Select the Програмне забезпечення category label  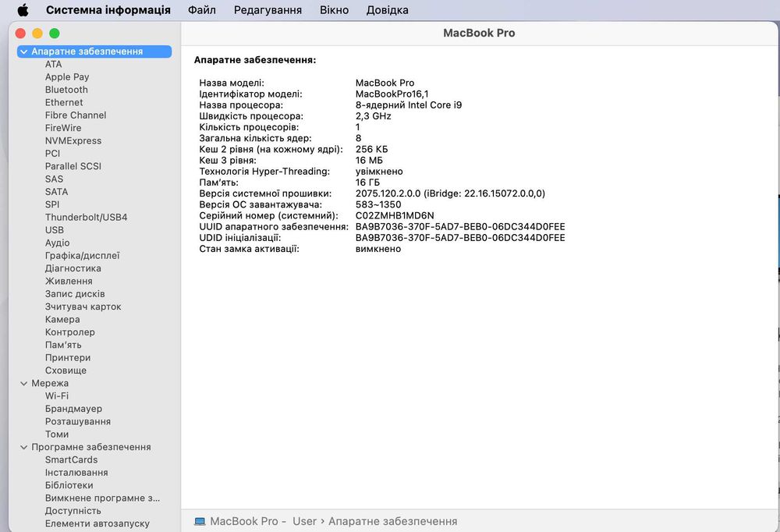pyautogui.click(x=91, y=447)
